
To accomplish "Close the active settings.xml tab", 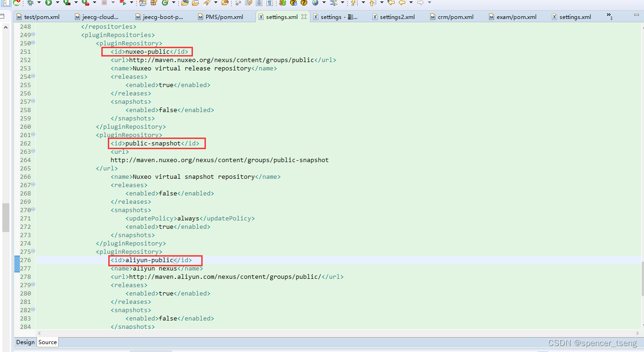I will point(304,17).
